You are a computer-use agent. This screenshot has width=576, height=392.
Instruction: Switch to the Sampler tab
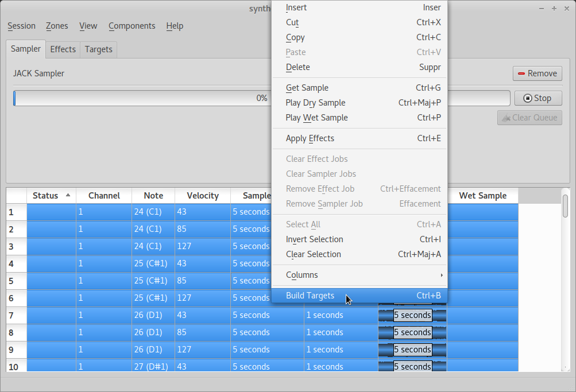[x=26, y=49]
